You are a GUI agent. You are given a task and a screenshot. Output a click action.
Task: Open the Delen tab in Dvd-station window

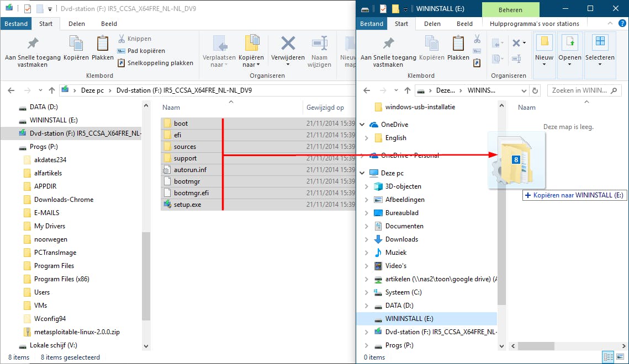(76, 24)
